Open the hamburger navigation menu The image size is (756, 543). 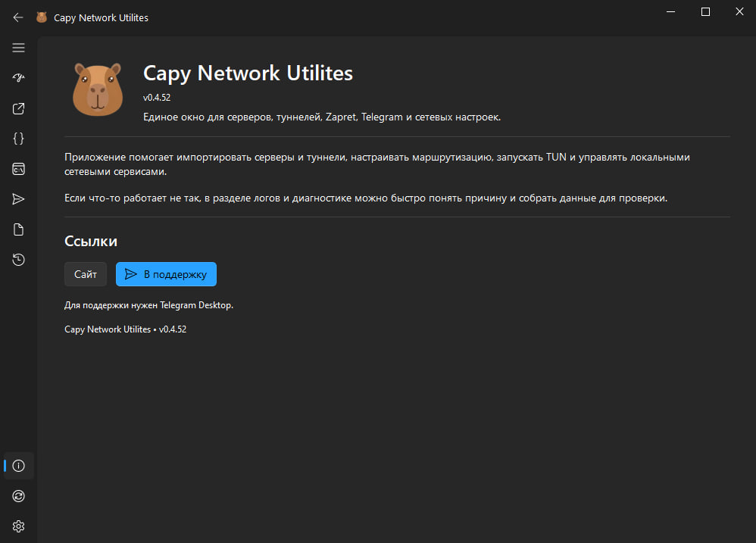18,48
